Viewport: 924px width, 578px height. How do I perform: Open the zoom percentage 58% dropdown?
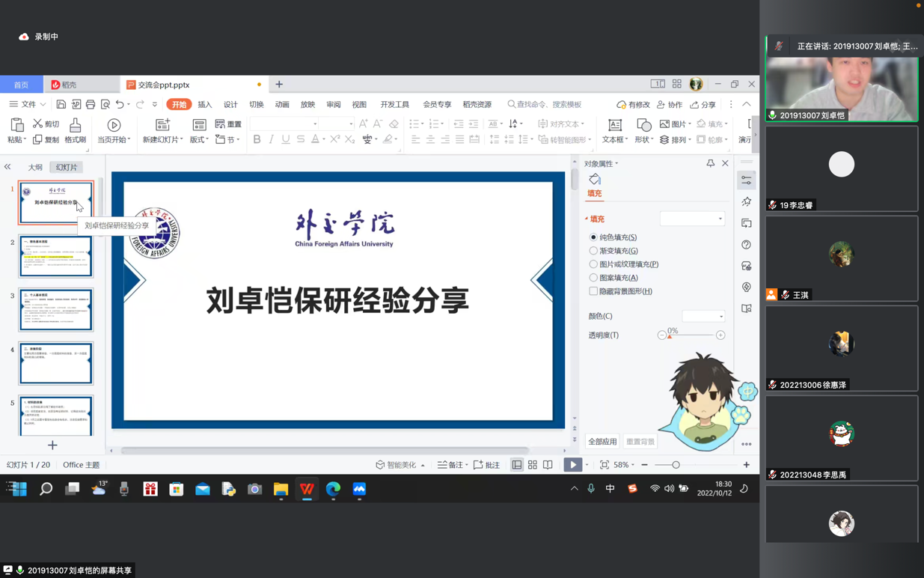(x=624, y=465)
